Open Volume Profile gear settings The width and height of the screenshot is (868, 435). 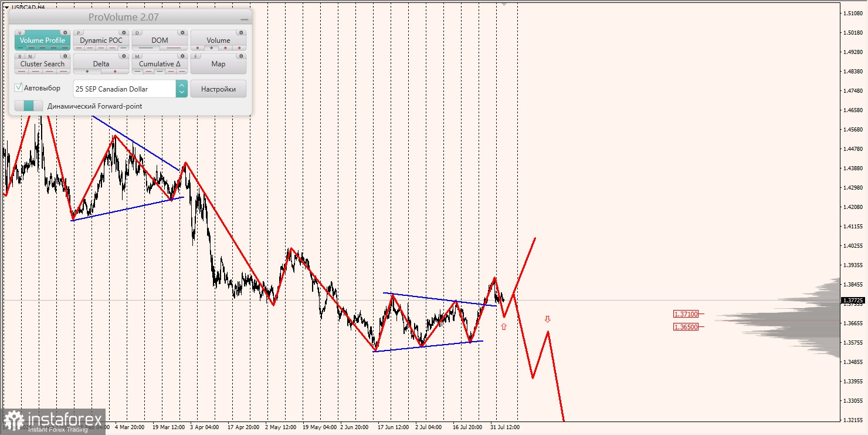click(x=65, y=32)
